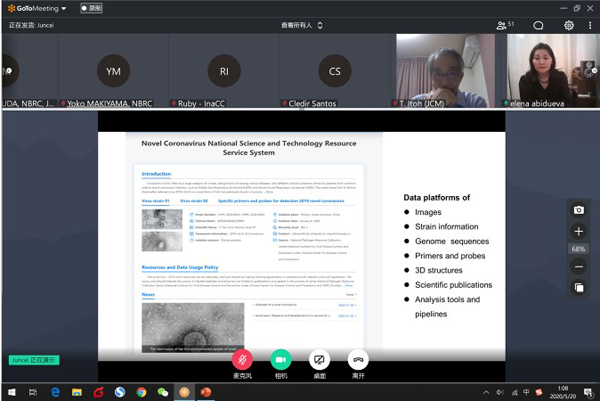Take a screenshot with the camera icon

click(x=578, y=210)
